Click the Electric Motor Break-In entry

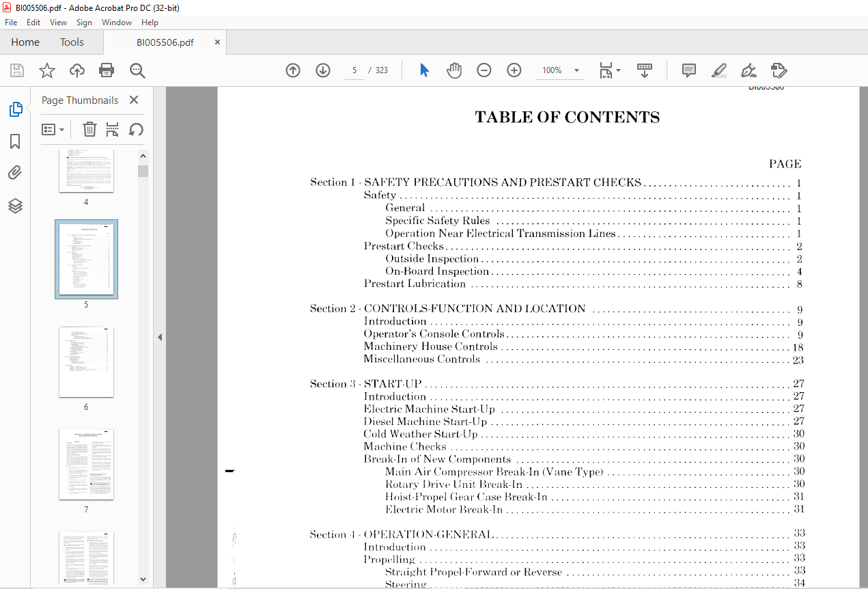(444, 510)
